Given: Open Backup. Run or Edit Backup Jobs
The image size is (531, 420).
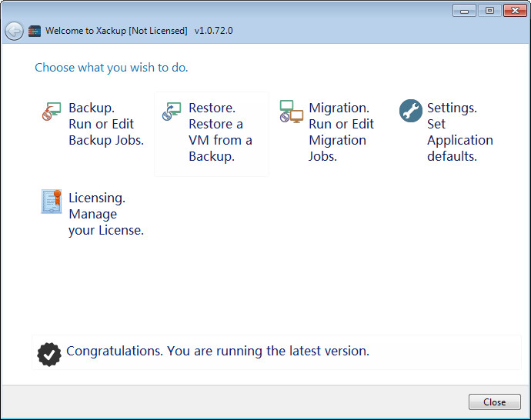Looking at the screenshot, I should click(x=105, y=124).
